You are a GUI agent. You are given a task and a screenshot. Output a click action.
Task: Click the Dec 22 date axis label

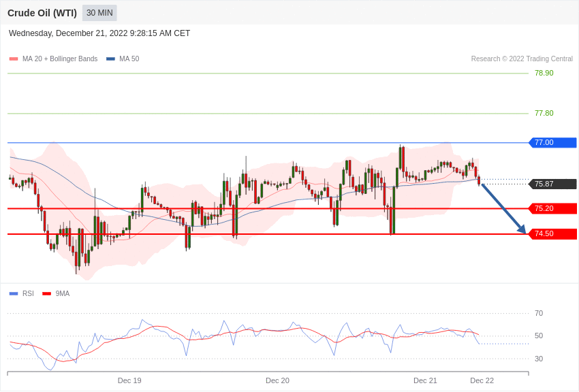point(482,380)
